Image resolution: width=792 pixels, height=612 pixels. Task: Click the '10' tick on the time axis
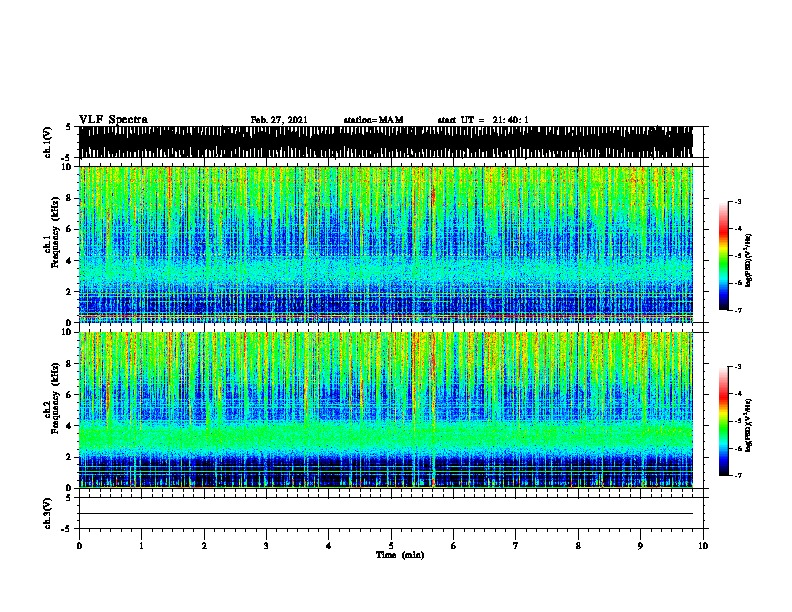click(x=703, y=546)
